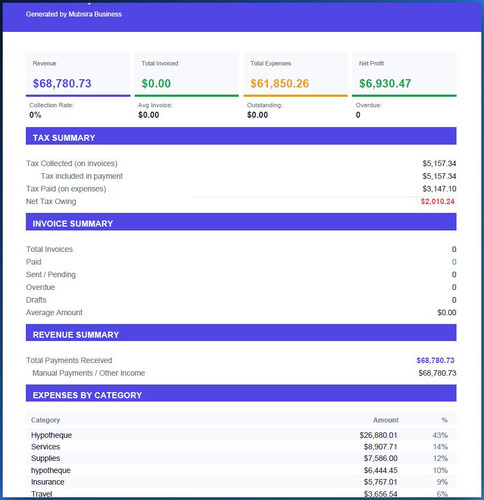
Task: Click 'Manual Payments / Other Income' label
Action: (x=88, y=373)
